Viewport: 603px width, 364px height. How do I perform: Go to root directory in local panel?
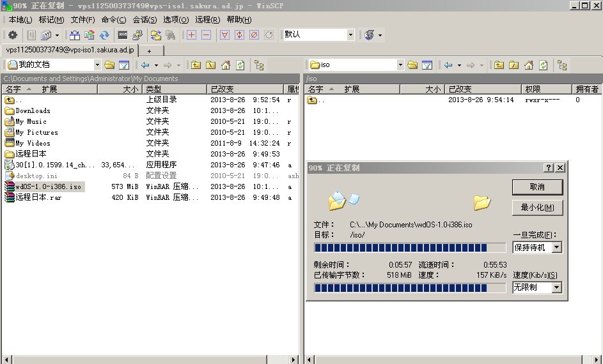(211, 65)
